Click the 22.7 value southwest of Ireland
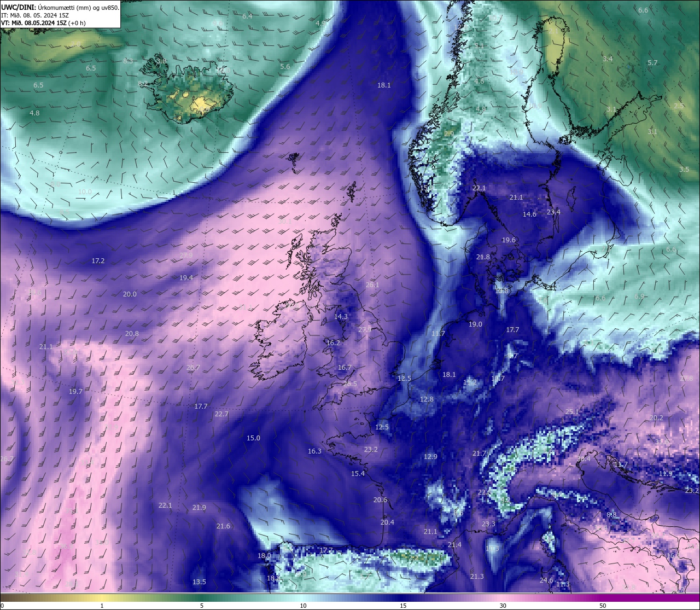The image size is (700, 610). [x=221, y=414]
